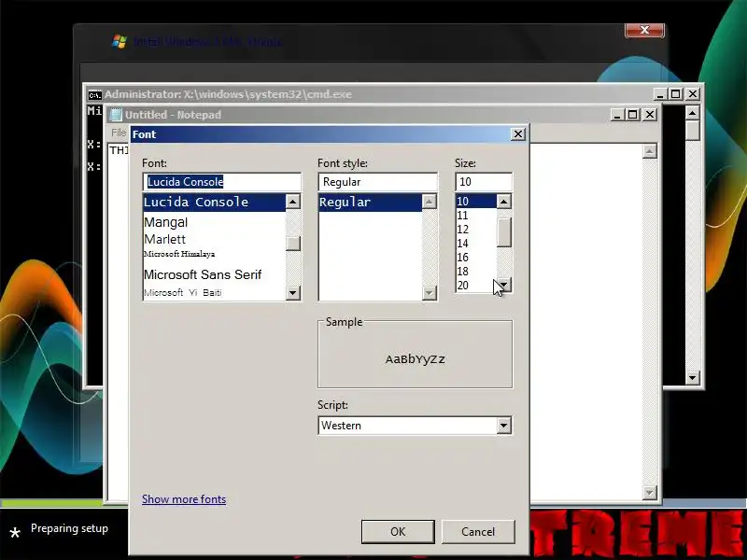This screenshot has width=747, height=560.
Task: Click the Font name input field
Action: click(221, 181)
